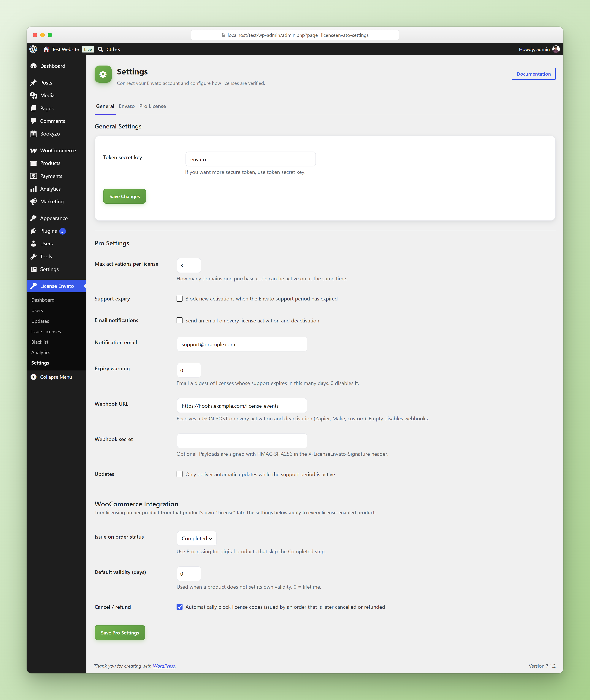Click Save Pro Settings button

pyautogui.click(x=120, y=632)
